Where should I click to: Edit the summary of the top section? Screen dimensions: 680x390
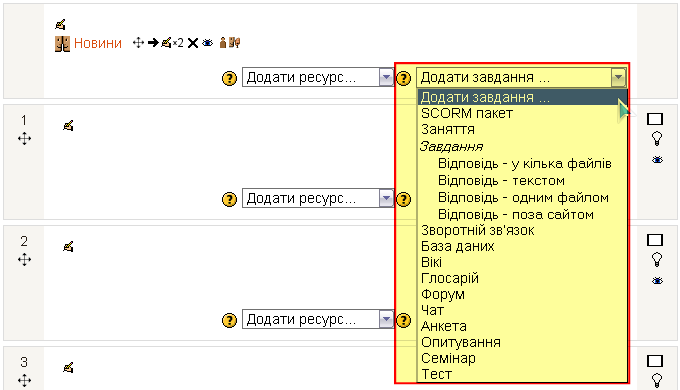pyautogui.click(x=60, y=24)
